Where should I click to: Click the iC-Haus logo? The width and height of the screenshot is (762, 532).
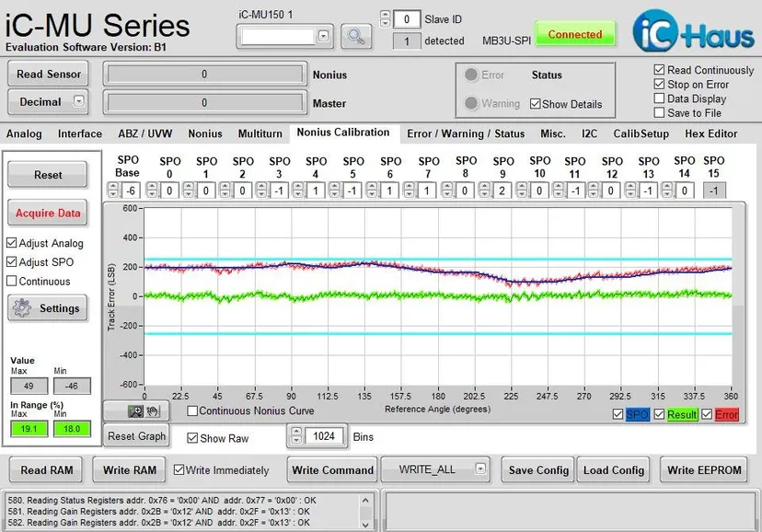[693, 31]
